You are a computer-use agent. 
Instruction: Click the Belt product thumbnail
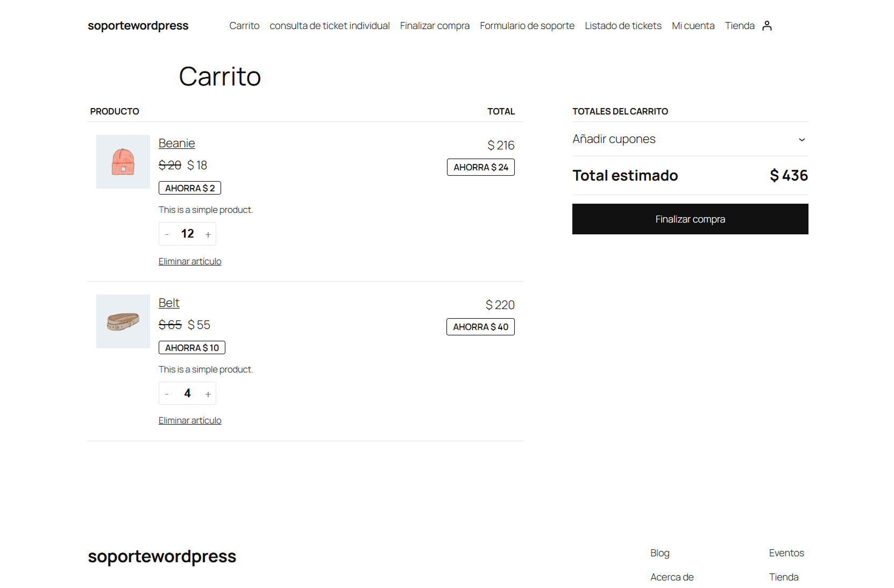click(x=123, y=321)
